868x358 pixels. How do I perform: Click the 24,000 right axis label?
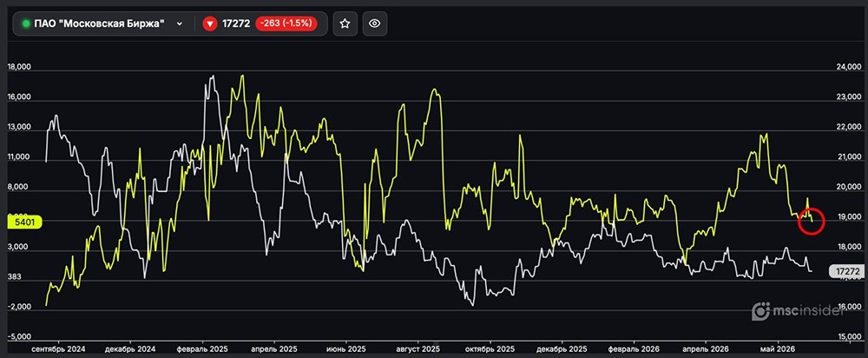point(848,67)
